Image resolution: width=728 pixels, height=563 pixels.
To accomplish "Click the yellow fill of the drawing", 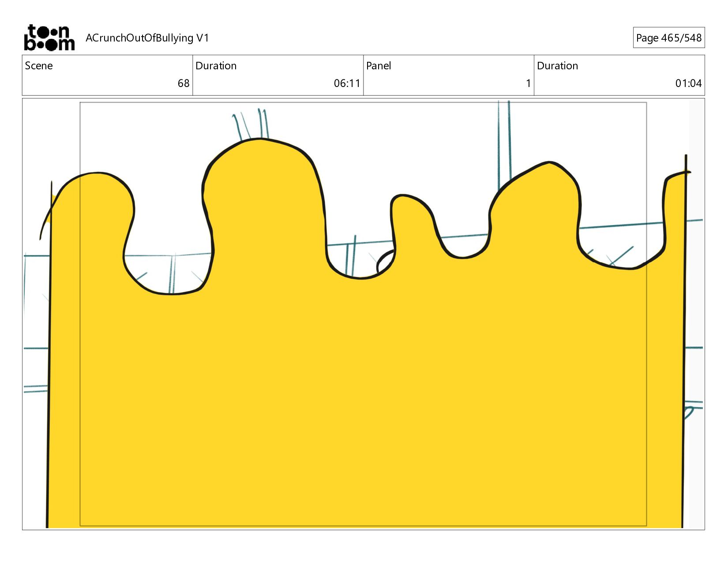I will (366, 397).
